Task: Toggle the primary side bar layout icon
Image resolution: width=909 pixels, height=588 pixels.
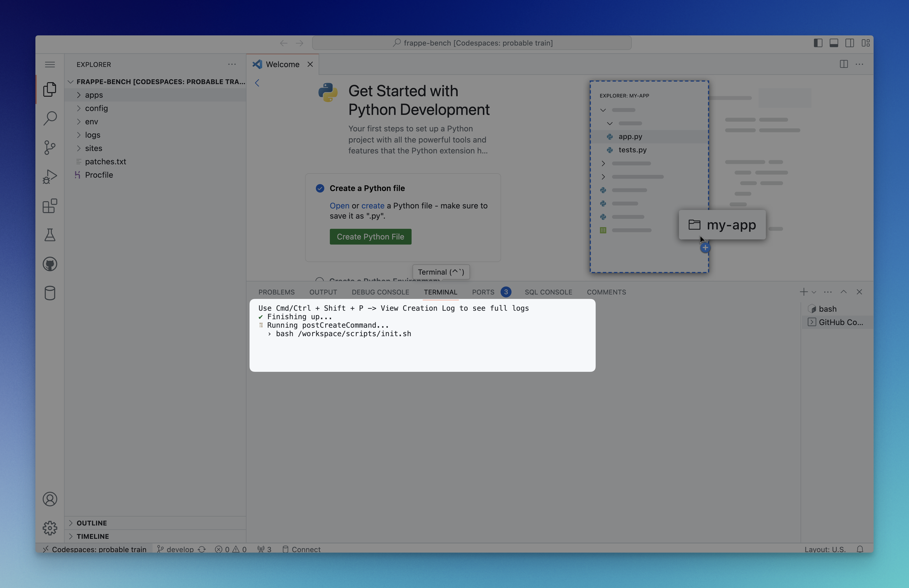Action: click(818, 43)
